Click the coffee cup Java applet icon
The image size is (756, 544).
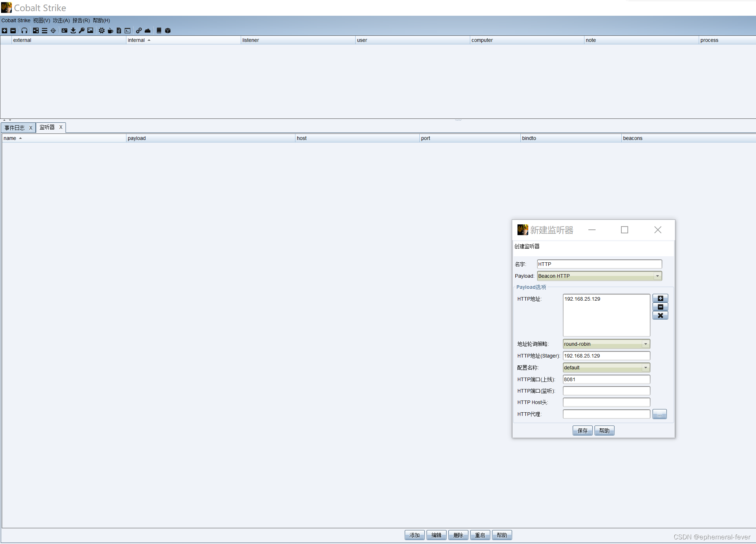coord(110,31)
